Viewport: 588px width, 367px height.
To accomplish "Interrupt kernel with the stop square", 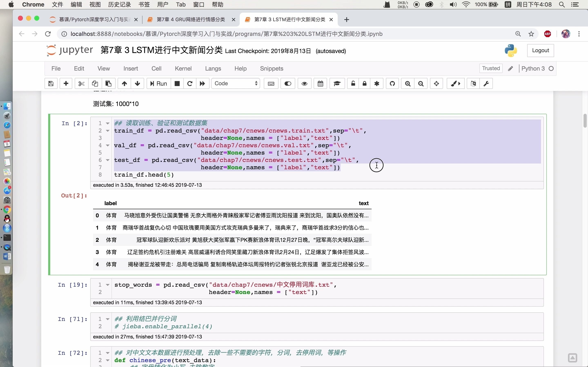I will tap(177, 84).
